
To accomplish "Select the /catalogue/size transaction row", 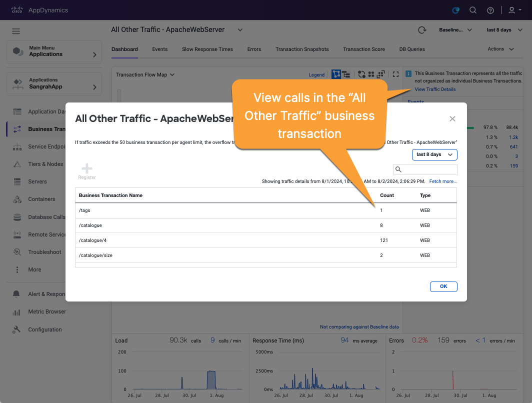I will (x=265, y=255).
